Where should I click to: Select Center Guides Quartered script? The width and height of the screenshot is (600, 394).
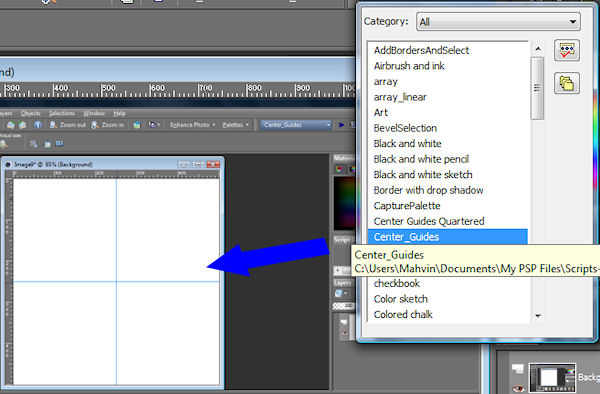point(429,221)
